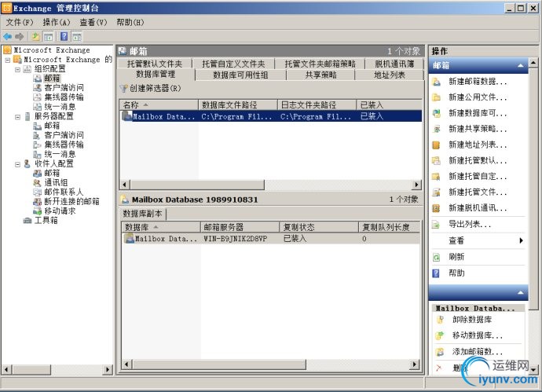Open the 文件(F) menu
This screenshot has width=542, height=392.
coord(20,23)
